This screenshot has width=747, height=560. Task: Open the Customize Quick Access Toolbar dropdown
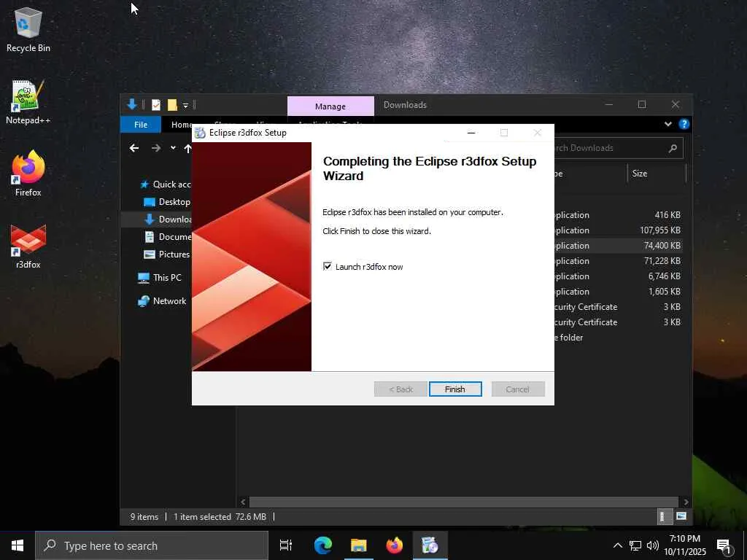pyautogui.click(x=186, y=105)
